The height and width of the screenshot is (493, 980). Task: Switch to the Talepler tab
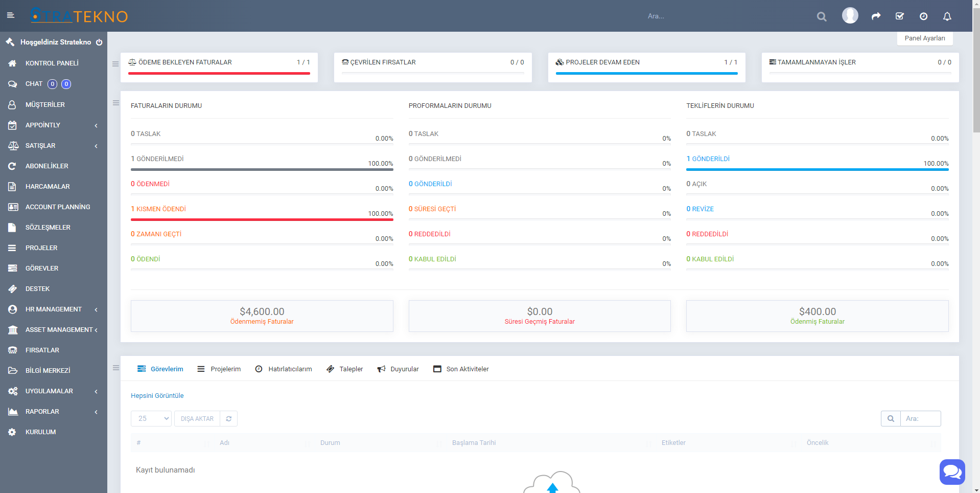345,369
